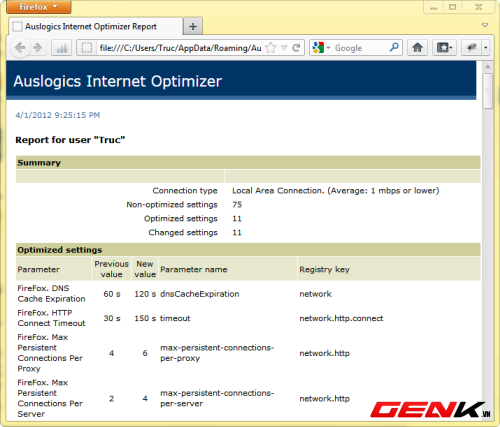
Task: Select the Auslogics Internet Optimizer Report tab
Action: click(96, 27)
